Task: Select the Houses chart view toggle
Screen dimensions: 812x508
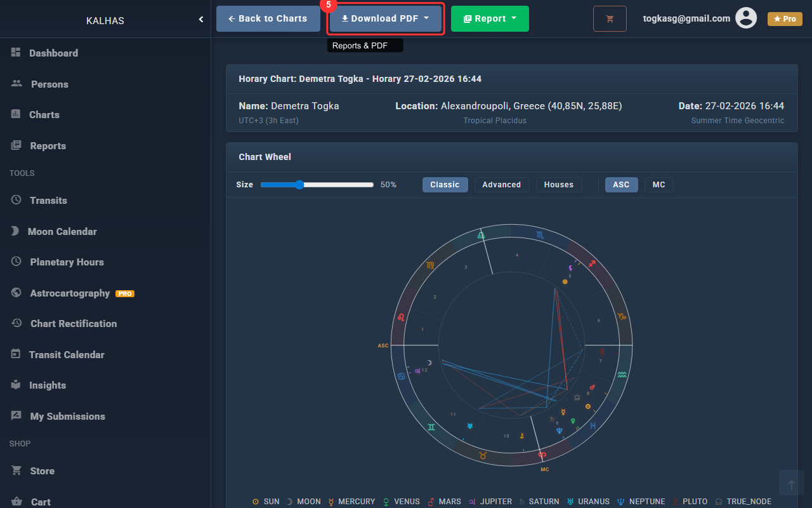Action: click(x=558, y=185)
